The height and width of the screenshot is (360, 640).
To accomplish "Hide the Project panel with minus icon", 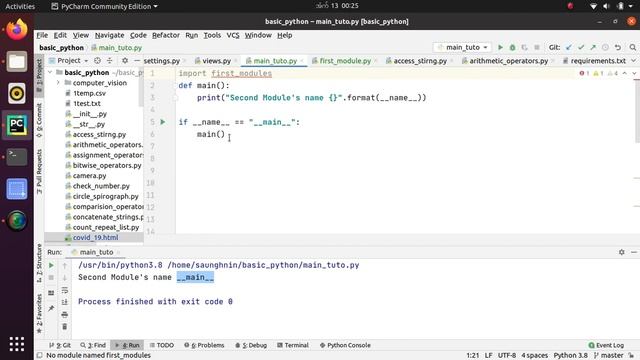I will (x=137, y=60).
